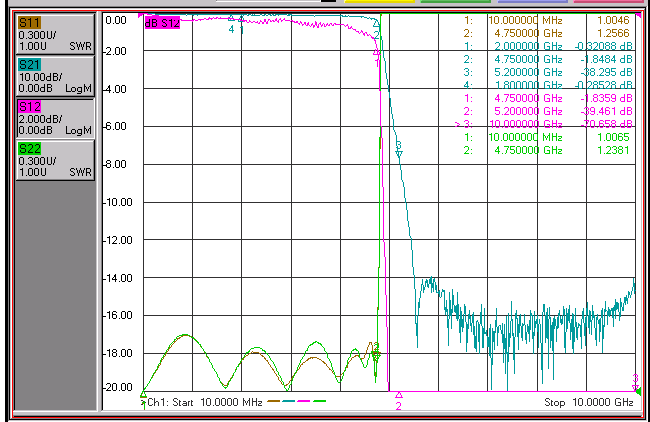The image size is (650, 422).
Task: Click the pink strip above the chart
Action: coord(609,1)
